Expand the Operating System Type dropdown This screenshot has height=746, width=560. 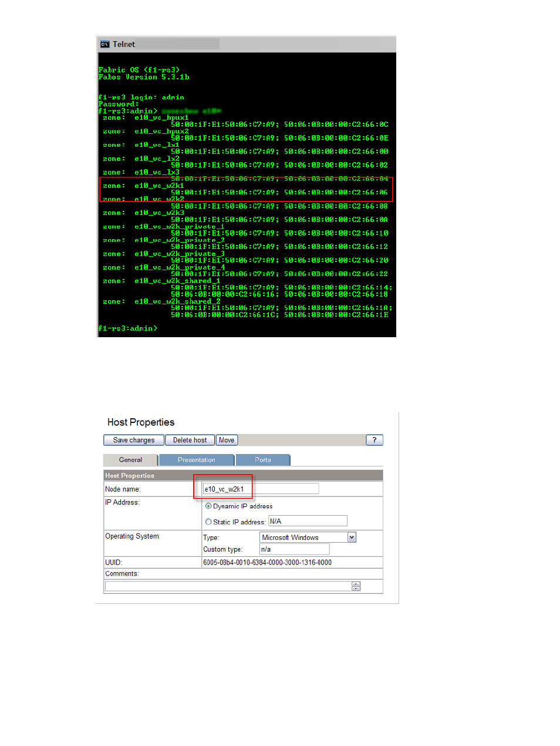[x=352, y=537]
